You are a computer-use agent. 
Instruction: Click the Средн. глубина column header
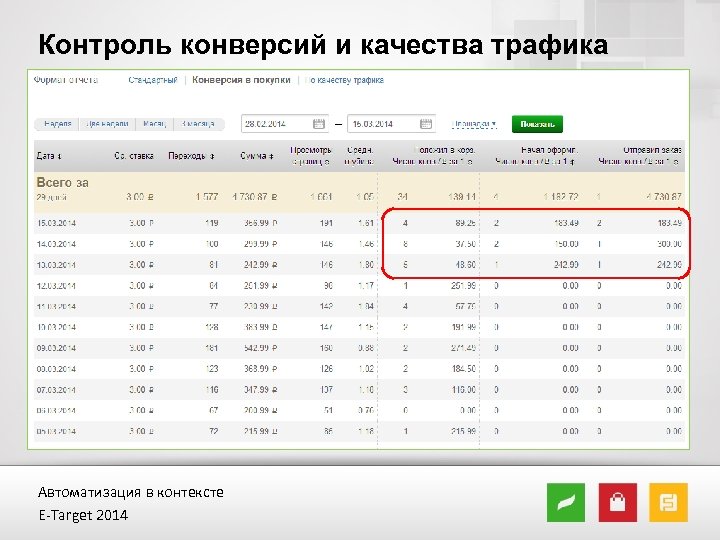pyautogui.click(x=360, y=156)
